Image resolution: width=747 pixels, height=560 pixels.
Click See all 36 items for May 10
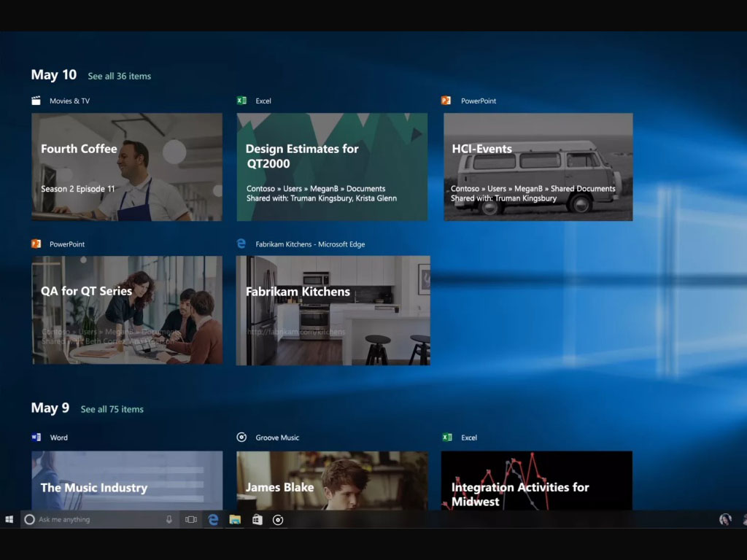tap(119, 76)
